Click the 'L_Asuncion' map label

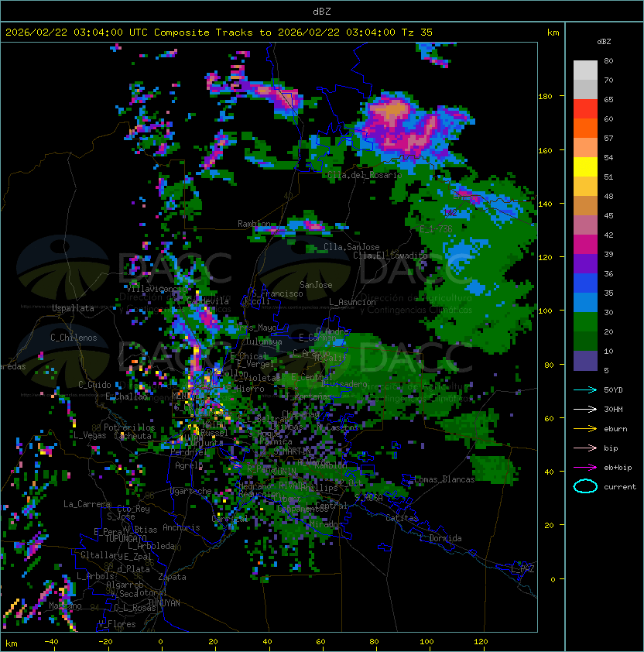point(352,302)
